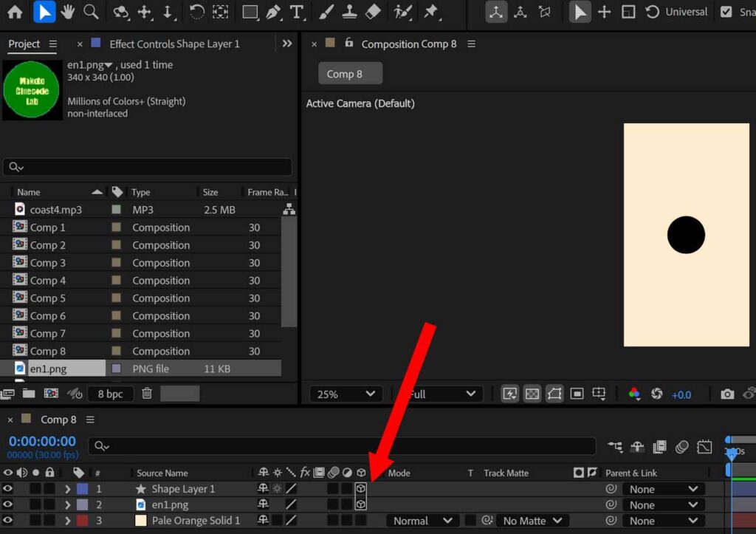This screenshot has width=756, height=534.
Task: Switch to Project panel tab
Action: [x=24, y=44]
